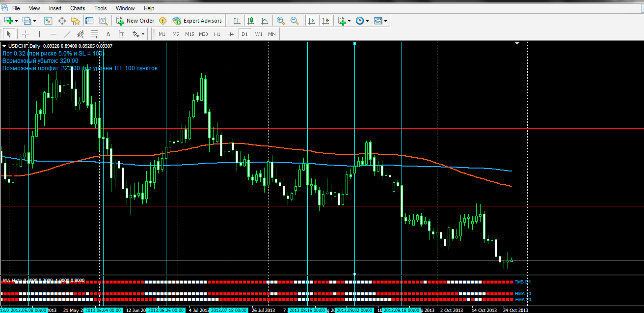Open the Charts menu
Viewport: 644px width, 313px height.
(78, 8)
